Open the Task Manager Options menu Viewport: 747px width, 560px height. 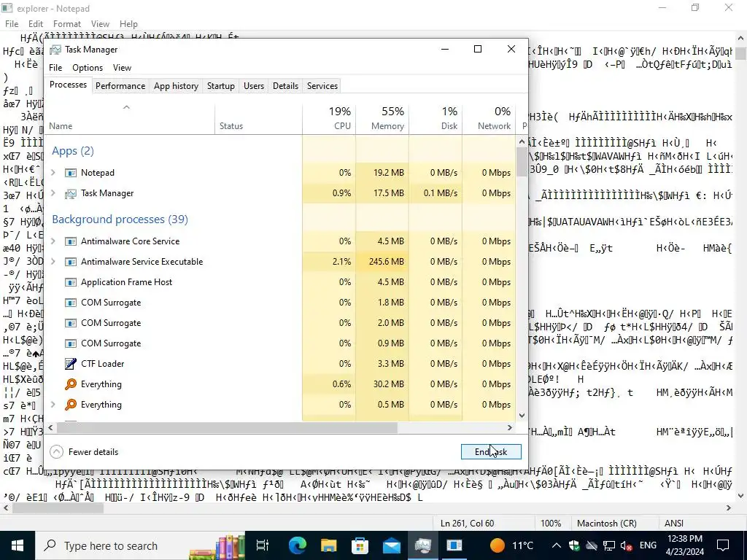[x=88, y=68]
